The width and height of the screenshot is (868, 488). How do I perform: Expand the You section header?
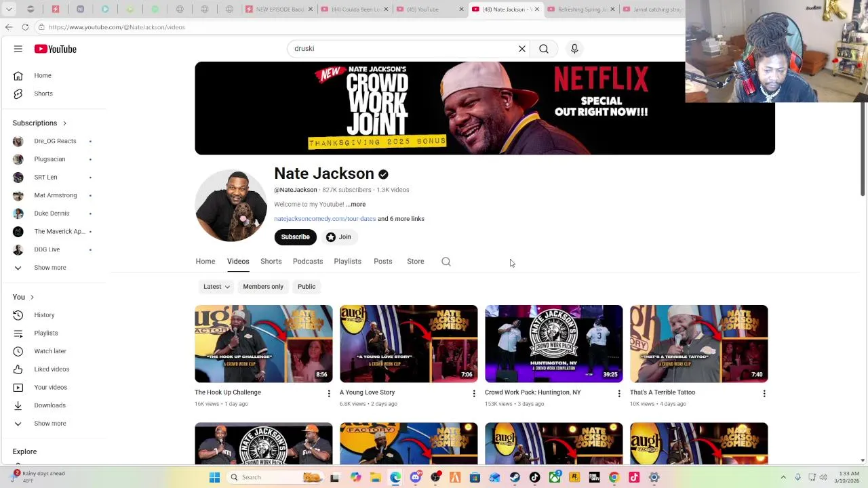(23, 297)
